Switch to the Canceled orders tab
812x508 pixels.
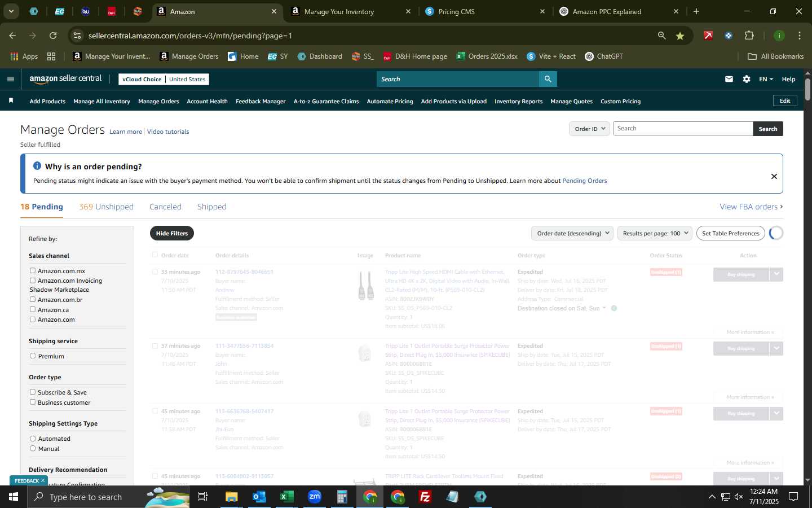tap(165, 207)
